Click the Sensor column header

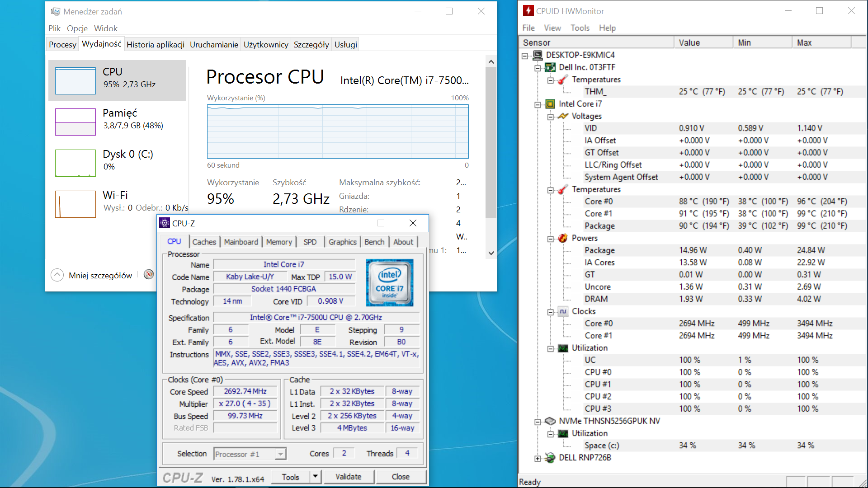click(x=596, y=42)
